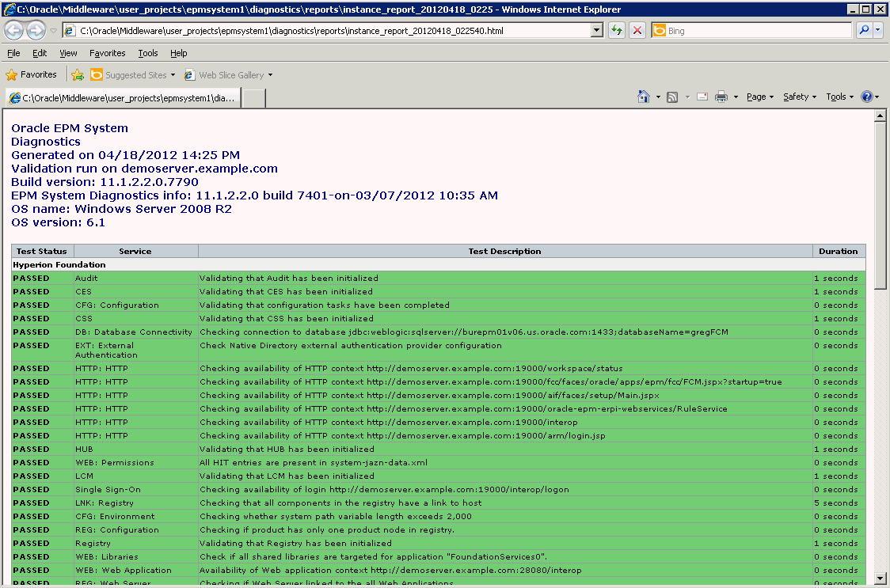
Task: Start a search with the magnifier icon
Action: [865, 30]
